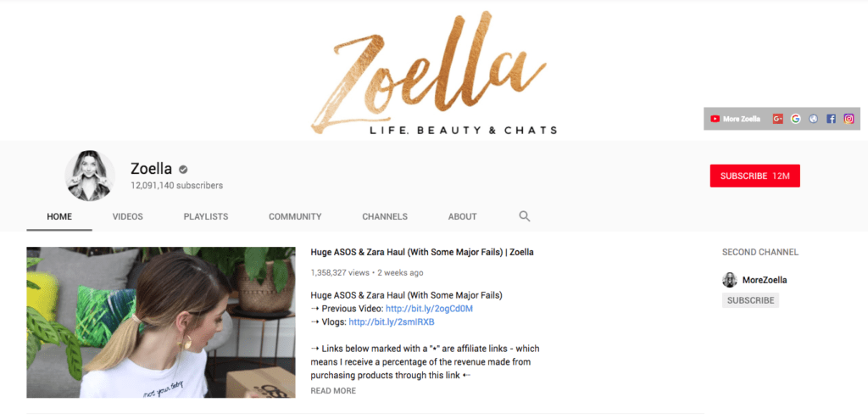868x419 pixels.
Task: Click the YouTube icon beside More Zoella
Action: click(715, 119)
